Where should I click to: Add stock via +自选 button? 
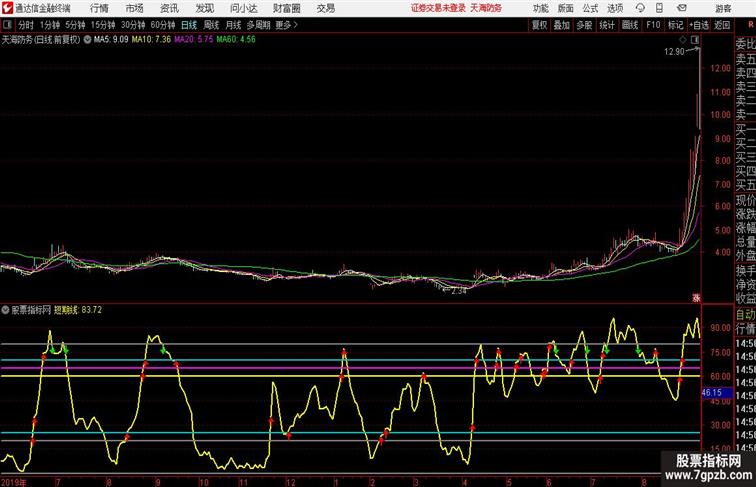coord(699,25)
